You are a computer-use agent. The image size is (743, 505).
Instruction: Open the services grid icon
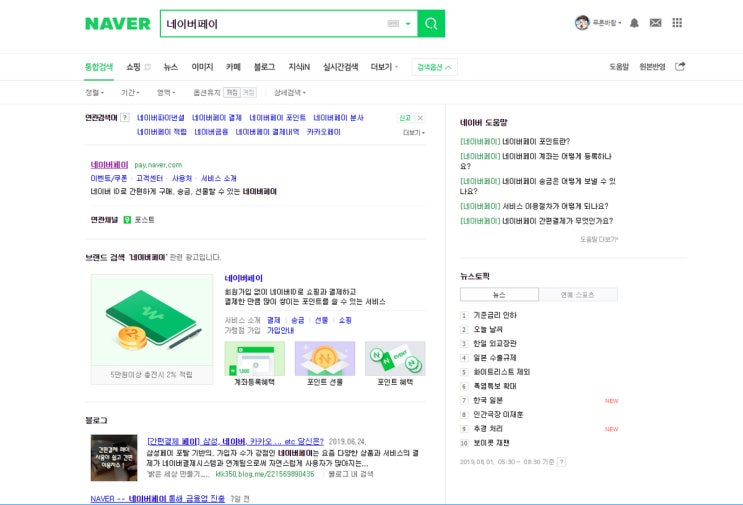[x=677, y=23]
